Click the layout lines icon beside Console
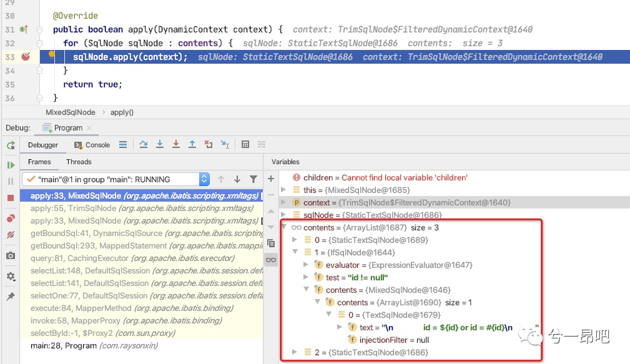The image size is (630, 364). pos(123,145)
